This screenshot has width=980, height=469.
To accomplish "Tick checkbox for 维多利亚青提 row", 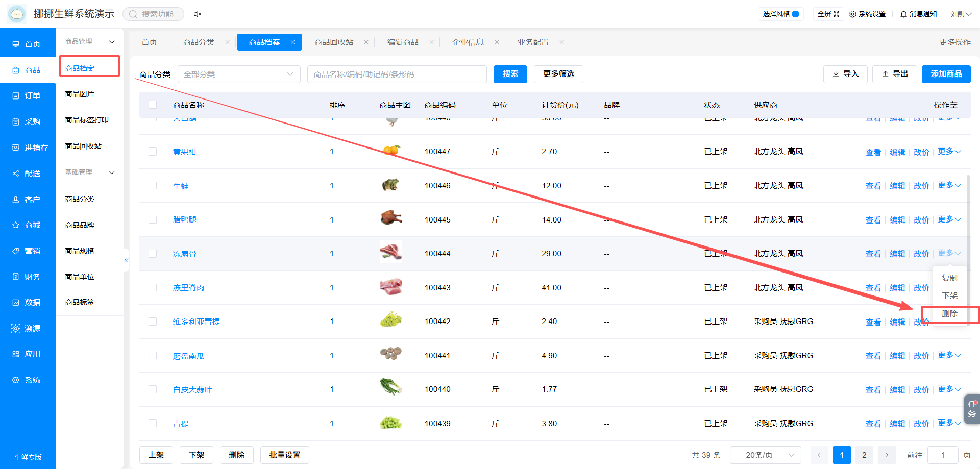I will tap(153, 322).
